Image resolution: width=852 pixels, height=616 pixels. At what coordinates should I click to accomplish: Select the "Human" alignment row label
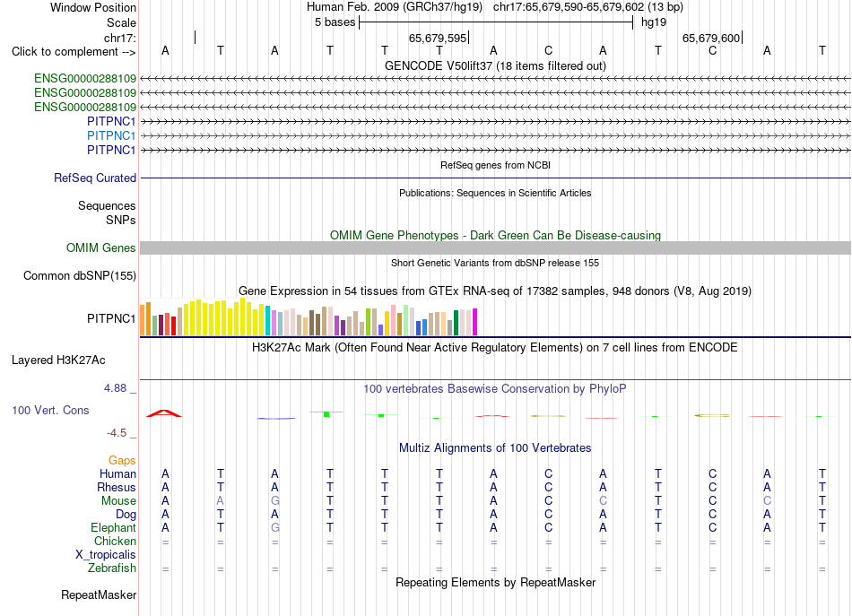[117, 473]
